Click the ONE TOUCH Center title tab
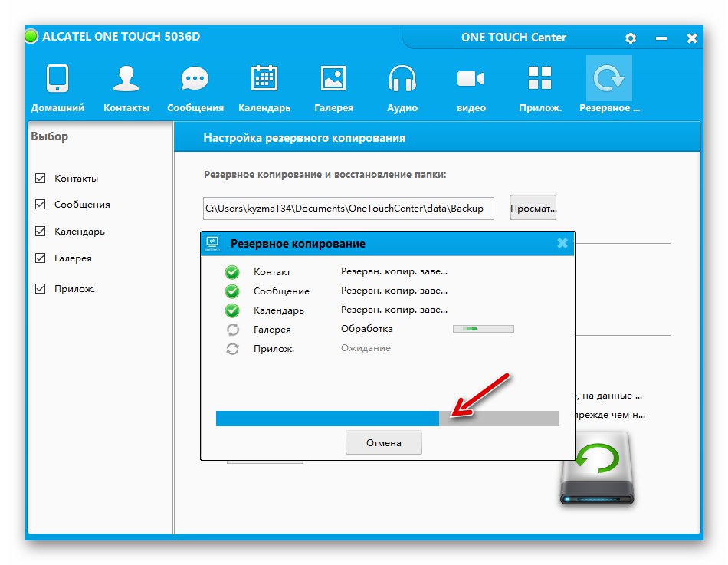The image size is (728, 565). coord(513,38)
